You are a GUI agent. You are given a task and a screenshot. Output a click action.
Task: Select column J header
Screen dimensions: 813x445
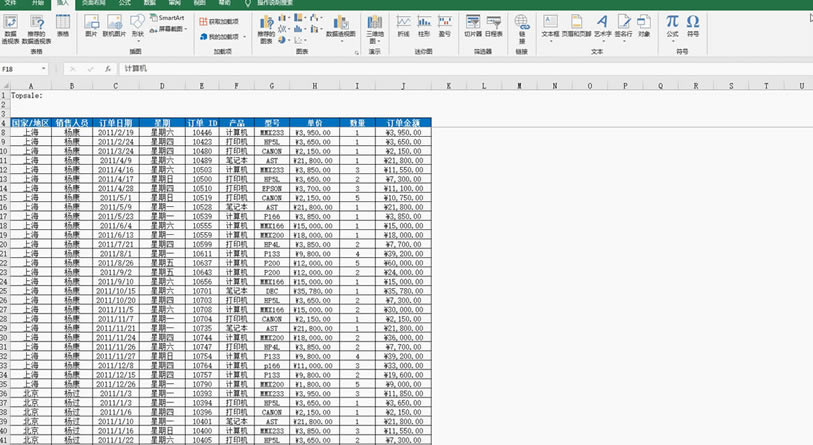pyautogui.click(x=403, y=86)
